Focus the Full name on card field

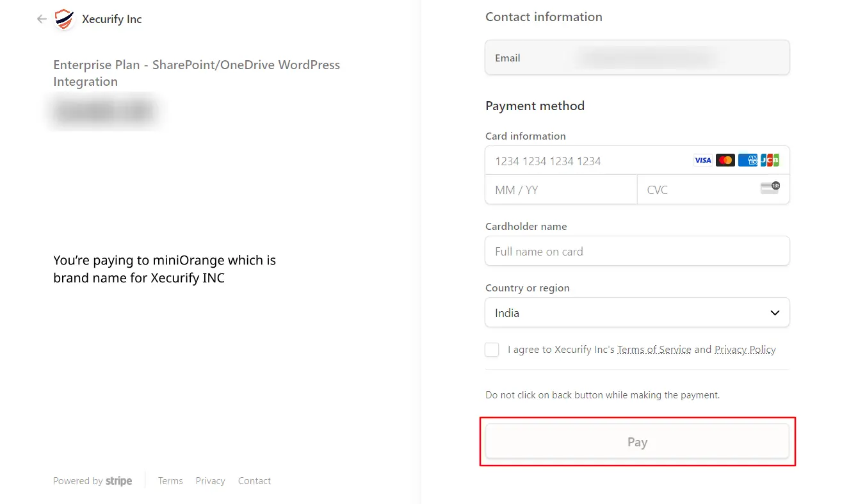pos(637,251)
